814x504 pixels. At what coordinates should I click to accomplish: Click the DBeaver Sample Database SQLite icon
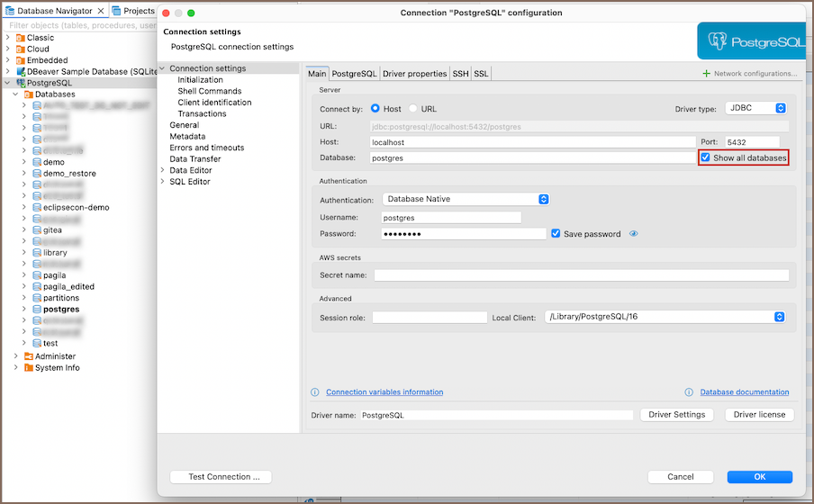[21, 71]
